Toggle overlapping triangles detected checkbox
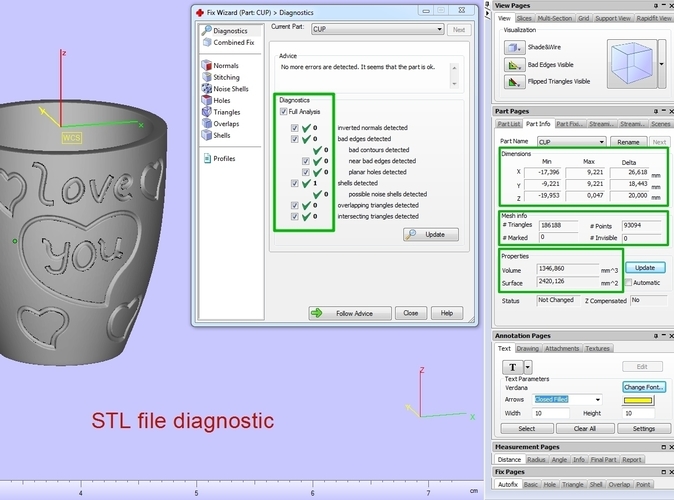 point(294,205)
